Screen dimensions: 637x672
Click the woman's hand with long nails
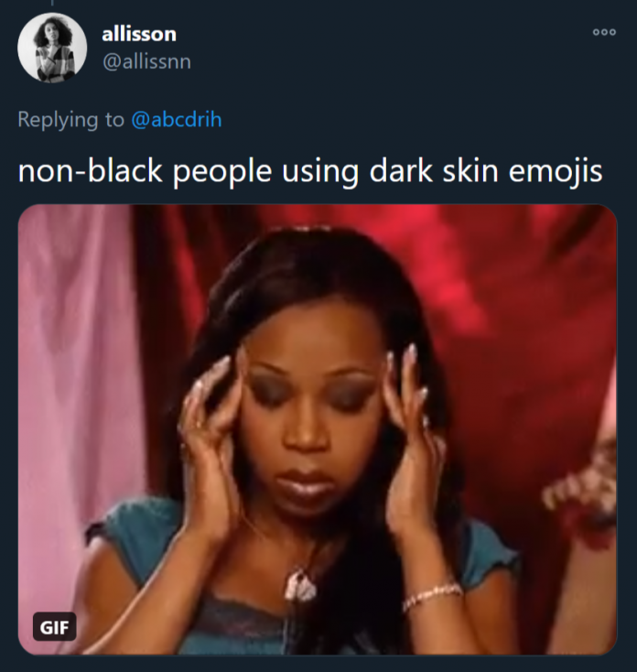210,446
